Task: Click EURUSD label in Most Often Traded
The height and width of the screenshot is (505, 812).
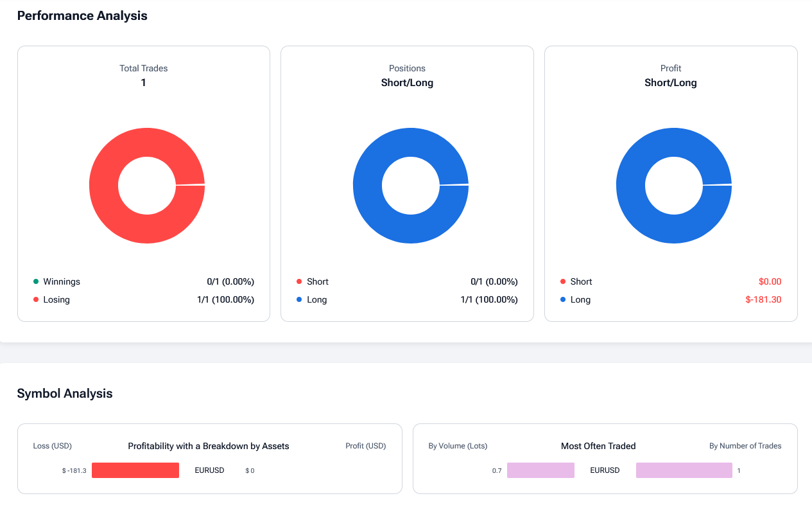Action: click(x=605, y=470)
